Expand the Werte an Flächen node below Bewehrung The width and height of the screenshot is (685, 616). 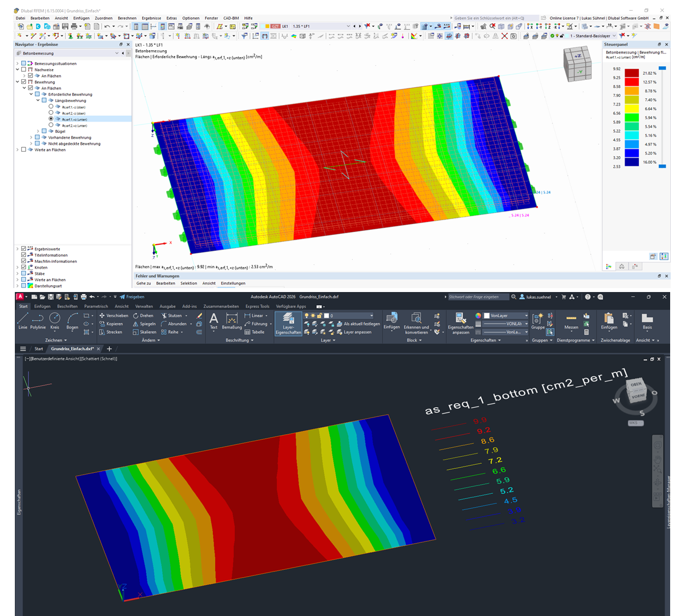[x=17, y=150]
